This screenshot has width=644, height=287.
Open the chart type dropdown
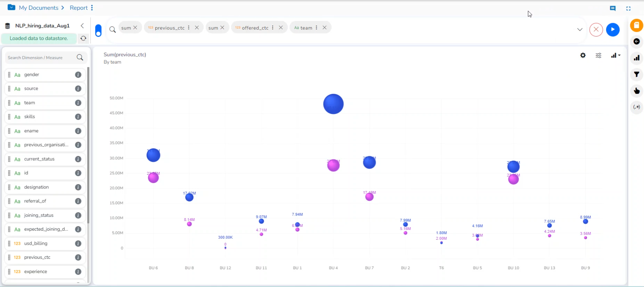click(615, 56)
